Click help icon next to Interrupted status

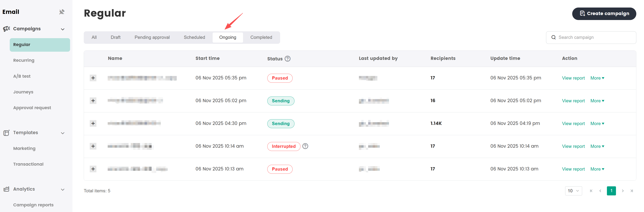pos(305,146)
